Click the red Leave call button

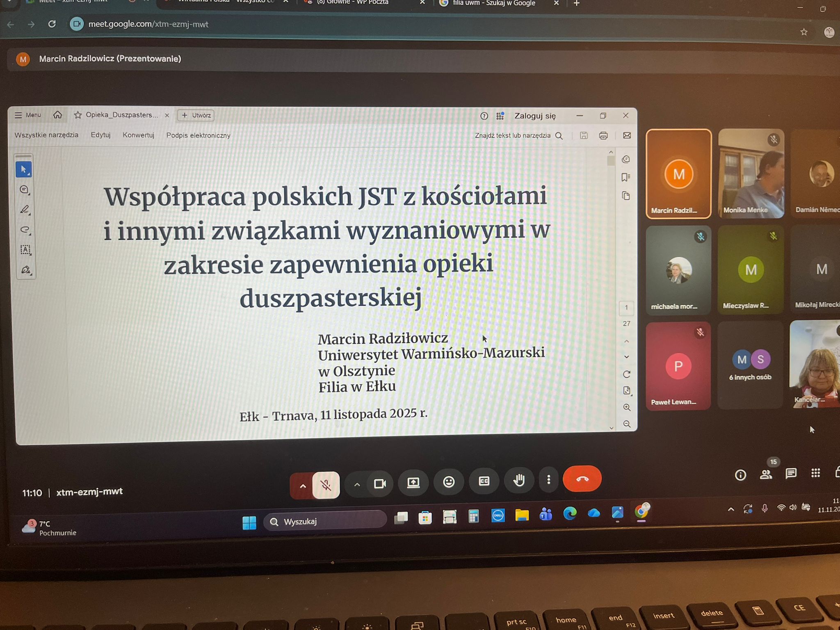click(x=582, y=479)
